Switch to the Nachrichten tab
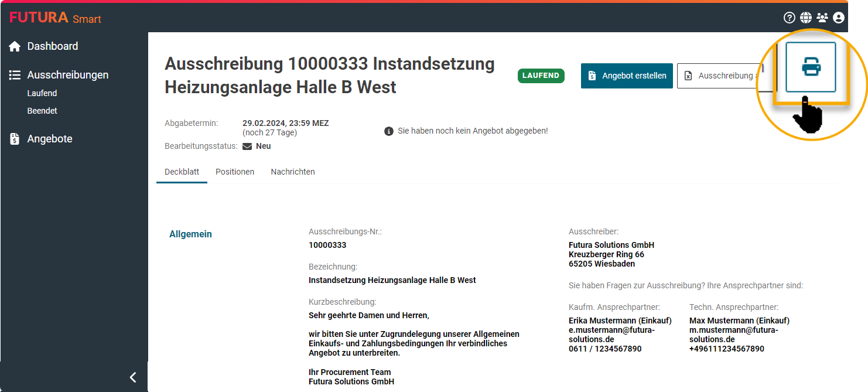 coord(293,172)
